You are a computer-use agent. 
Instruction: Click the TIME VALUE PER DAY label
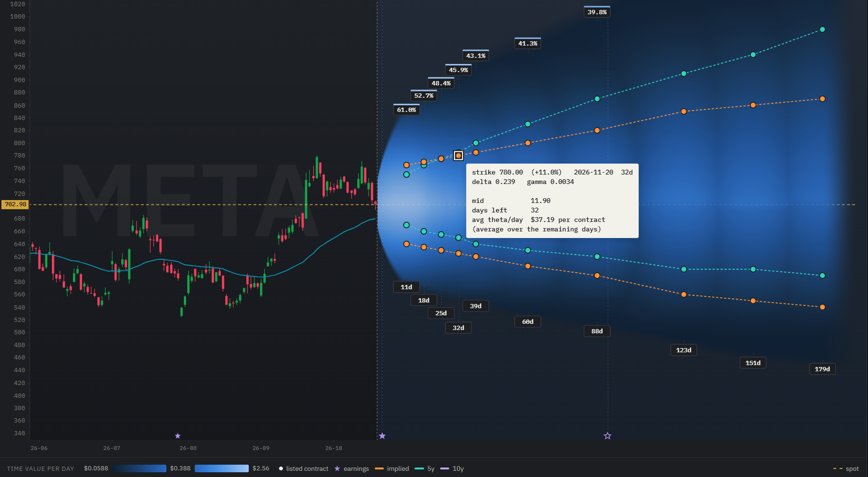40,468
